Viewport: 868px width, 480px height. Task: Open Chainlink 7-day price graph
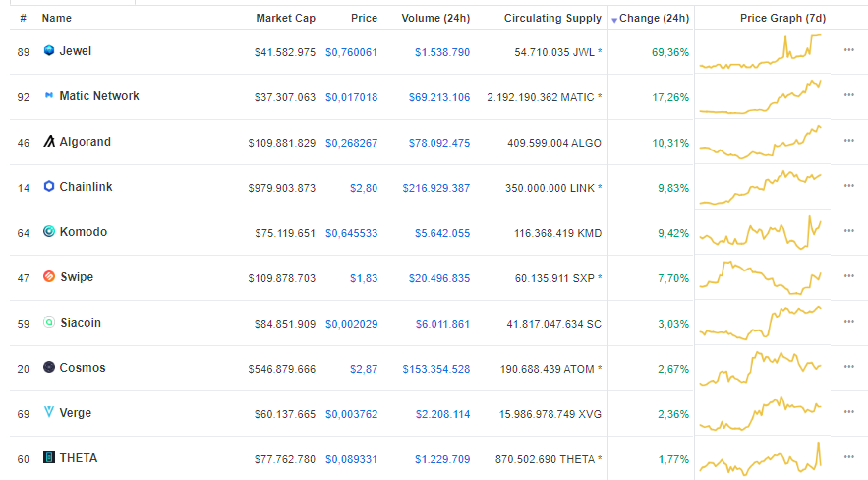761,187
